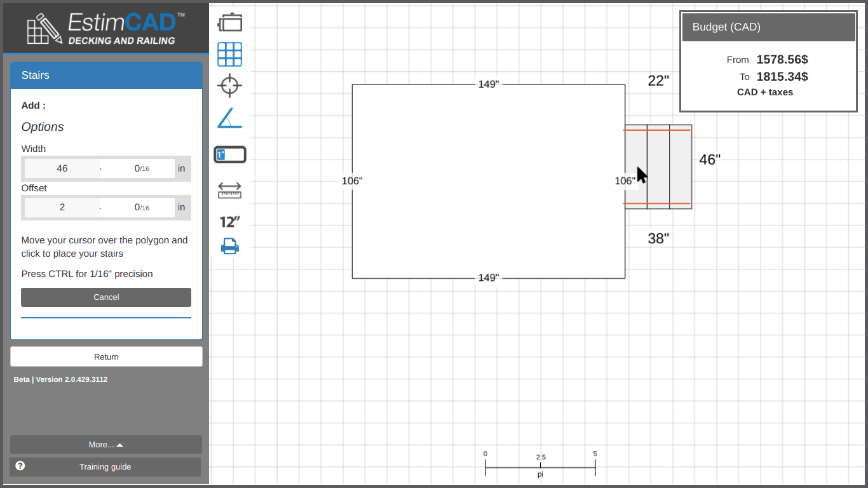This screenshot has width=868, height=488.
Task: Expand the More... menu
Action: (106, 445)
